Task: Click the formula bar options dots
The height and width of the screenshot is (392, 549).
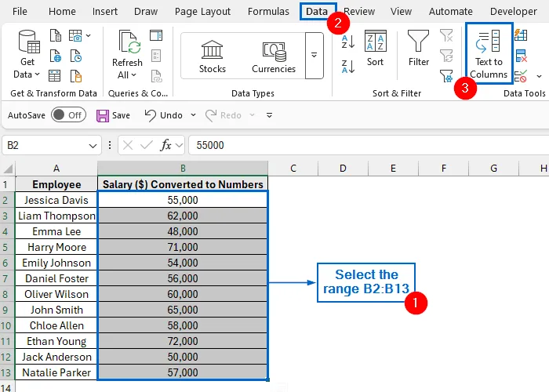Action: tap(110, 145)
